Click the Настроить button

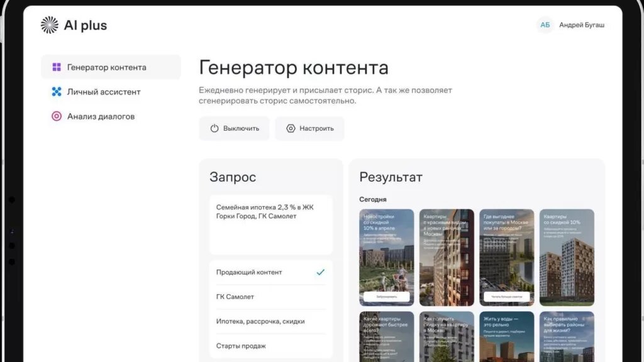[x=309, y=128]
